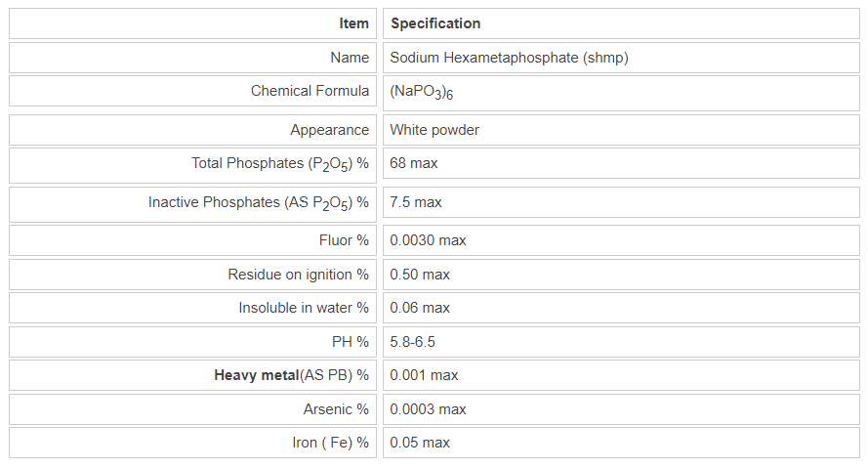Click the "Specification" column header cell
The width and height of the screenshot is (868, 468).
point(435,23)
